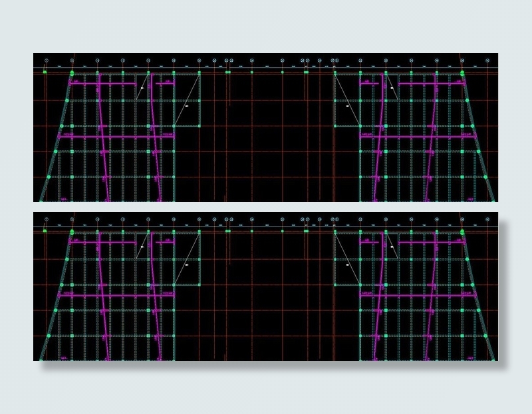This screenshot has width=532, height=414.
Task: Select top drawing's far-left green square on top line
Action: pyautogui.click(x=45, y=71)
